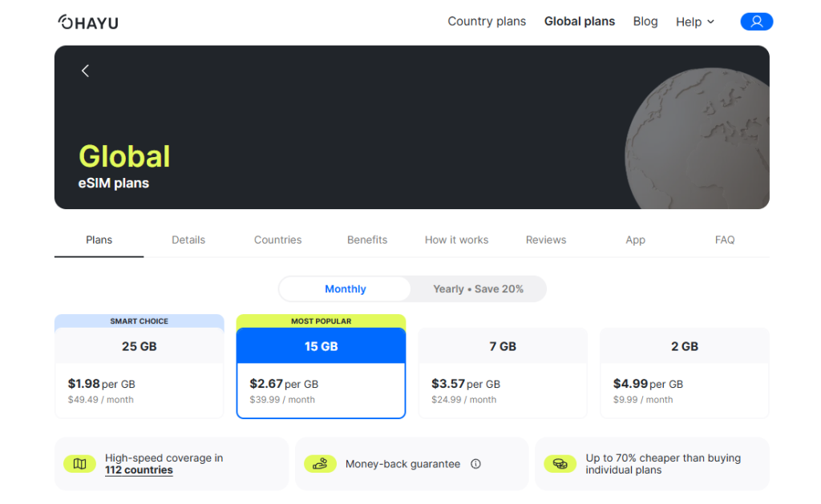Go to Global plans in navigation
The image size is (821, 504).
[580, 22]
